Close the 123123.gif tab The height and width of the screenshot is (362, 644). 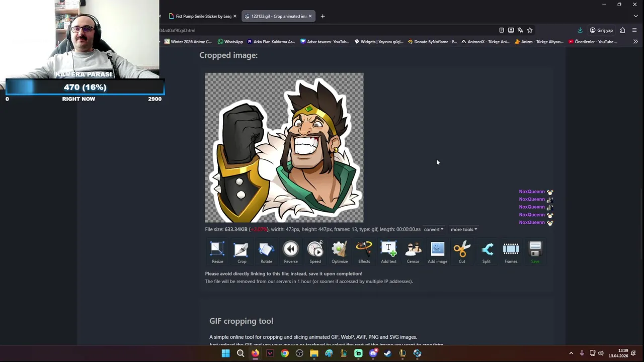(310, 16)
